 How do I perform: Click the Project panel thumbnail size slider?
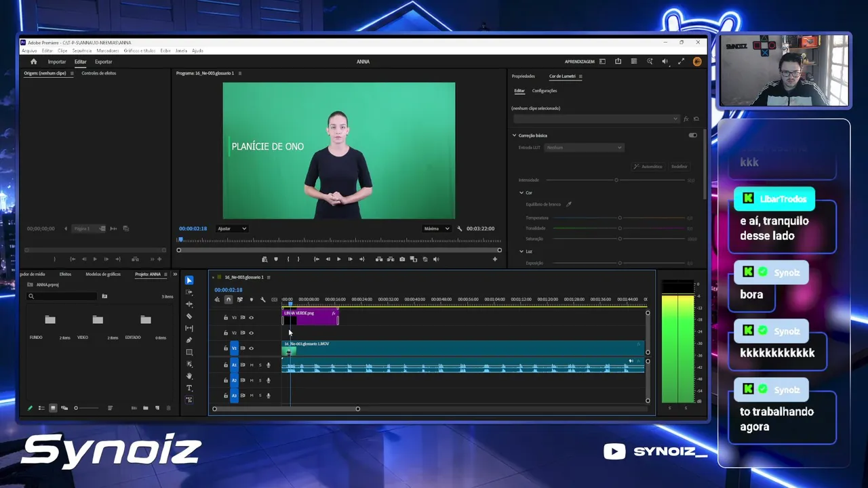87,408
